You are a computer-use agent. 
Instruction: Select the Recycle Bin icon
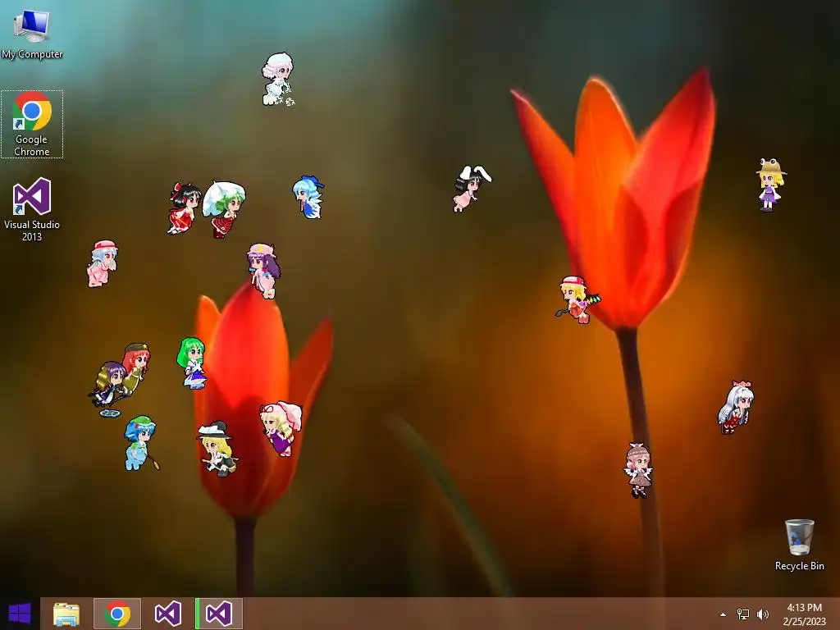tap(799, 545)
